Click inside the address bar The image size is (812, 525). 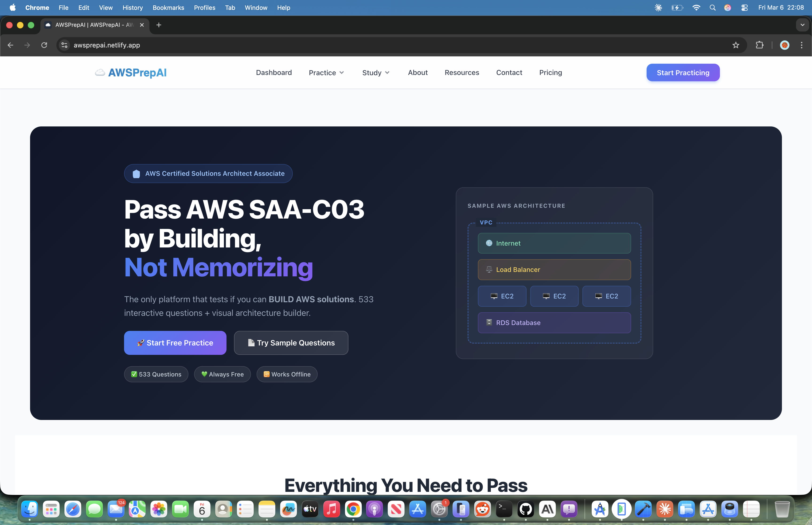tap(238, 45)
